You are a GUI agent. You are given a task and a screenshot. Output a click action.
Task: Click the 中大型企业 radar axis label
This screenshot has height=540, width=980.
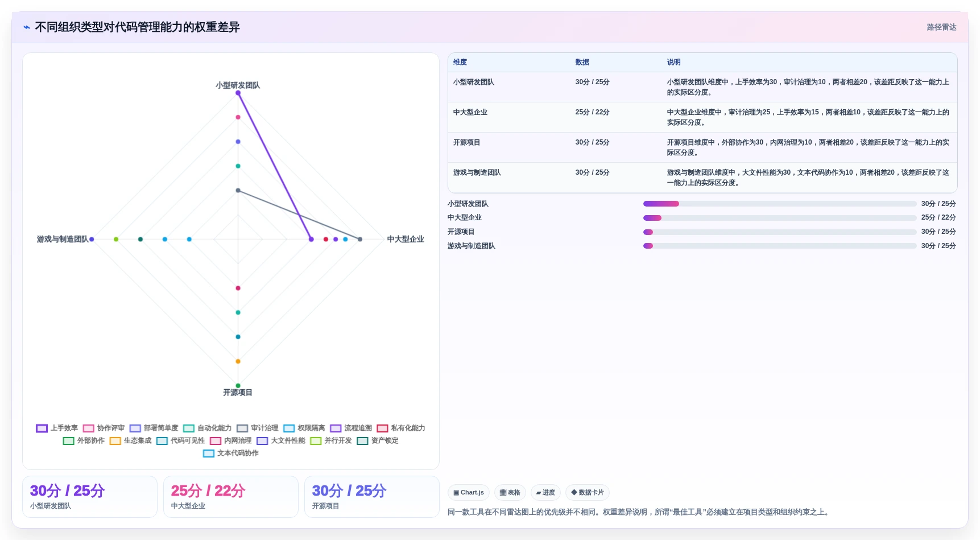click(x=406, y=240)
